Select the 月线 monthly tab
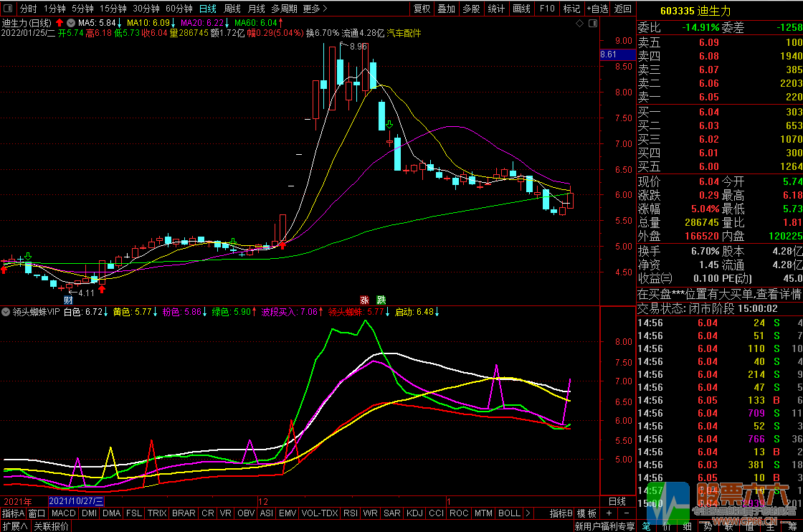The image size is (803, 532). (x=257, y=9)
